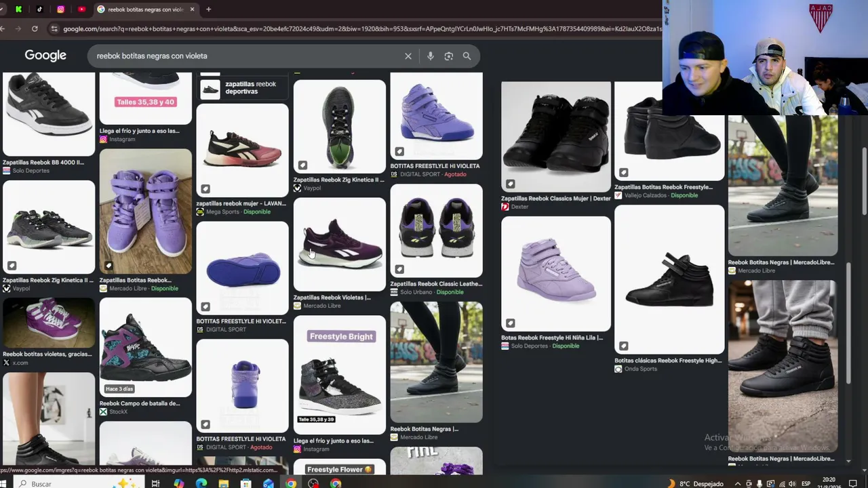Open 'zapatillas reebok deportivas' related search chip
868x488 pixels.
point(242,89)
